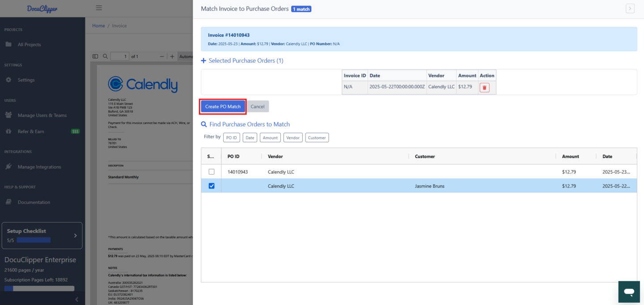This screenshot has width=644, height=305.
Task: Click the $$$ badge on Refer & Earn
Action: (76, 131)
